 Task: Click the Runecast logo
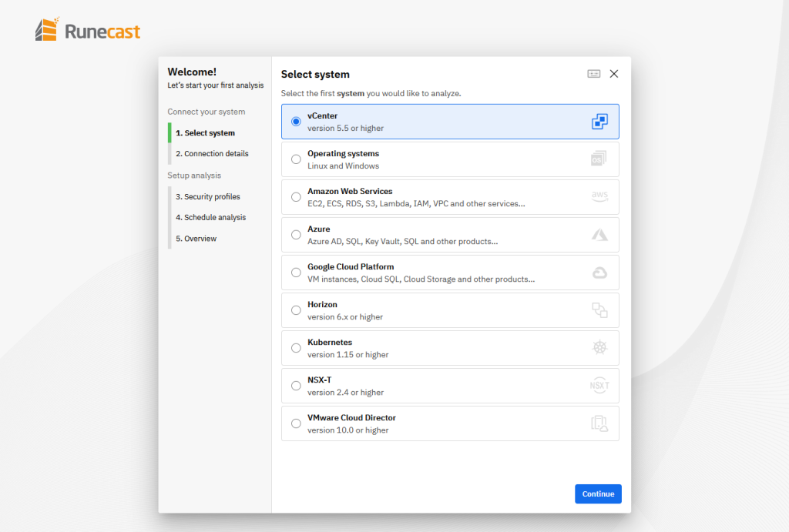pyautogui.click(x=88, y=30)
